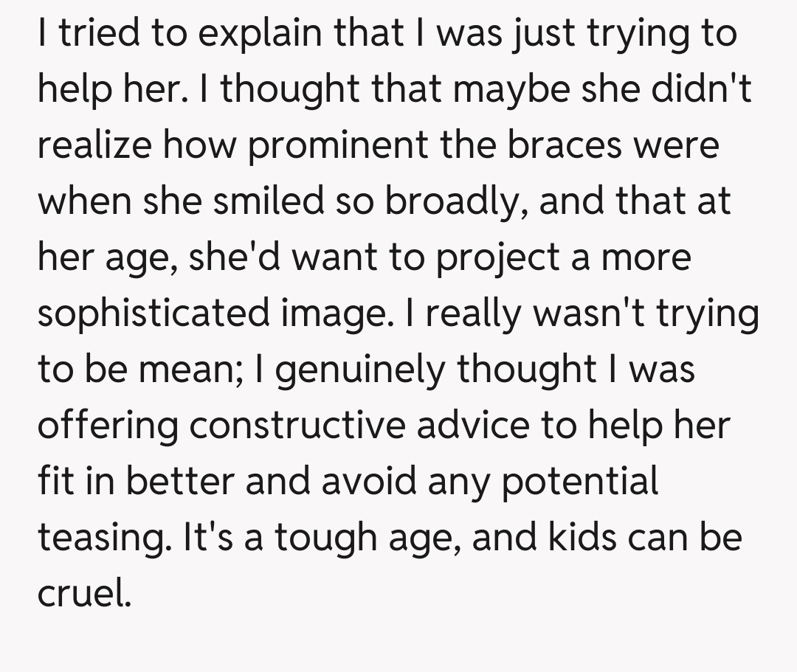Click on the word "maybe"
This screenshot has width=797, height=672.
tap(499, 91)
